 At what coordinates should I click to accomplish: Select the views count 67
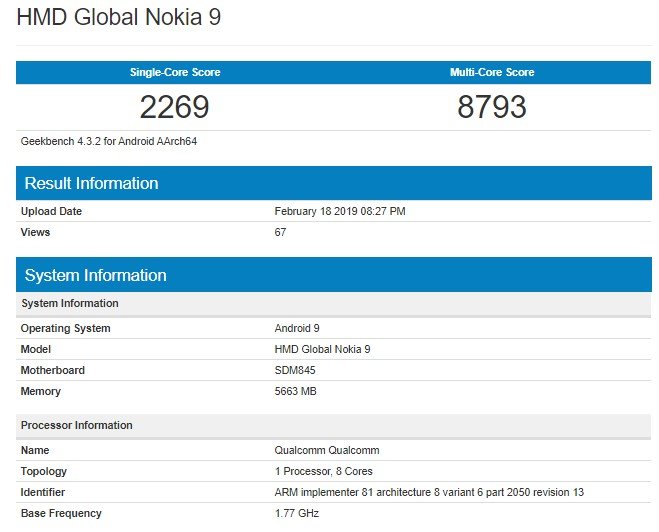pos(280,232)
